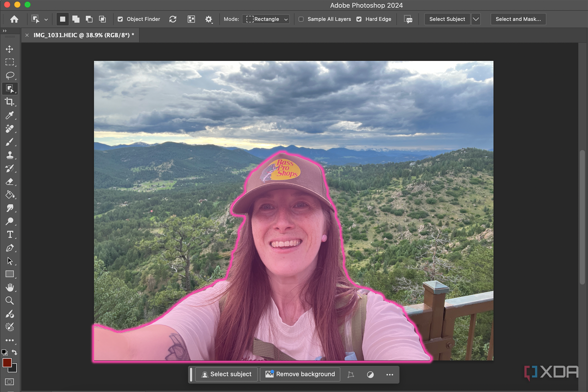Select the Rectangular Marquee tool
Screen dimensions: 588x392
pos(10,62)
